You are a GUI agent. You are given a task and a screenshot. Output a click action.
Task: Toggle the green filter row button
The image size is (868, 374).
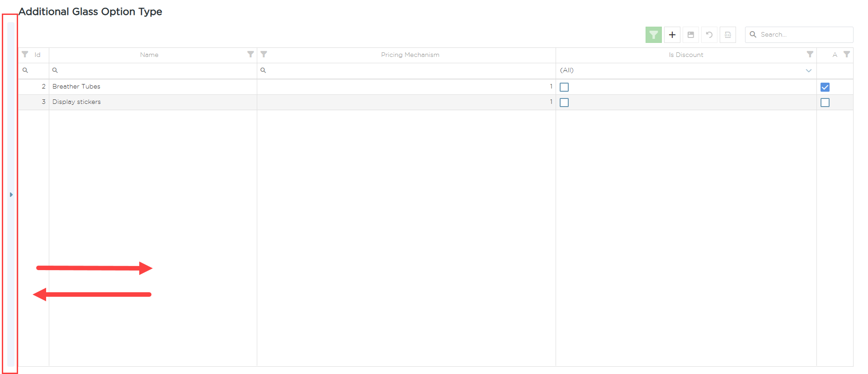(x=653, y=35)
